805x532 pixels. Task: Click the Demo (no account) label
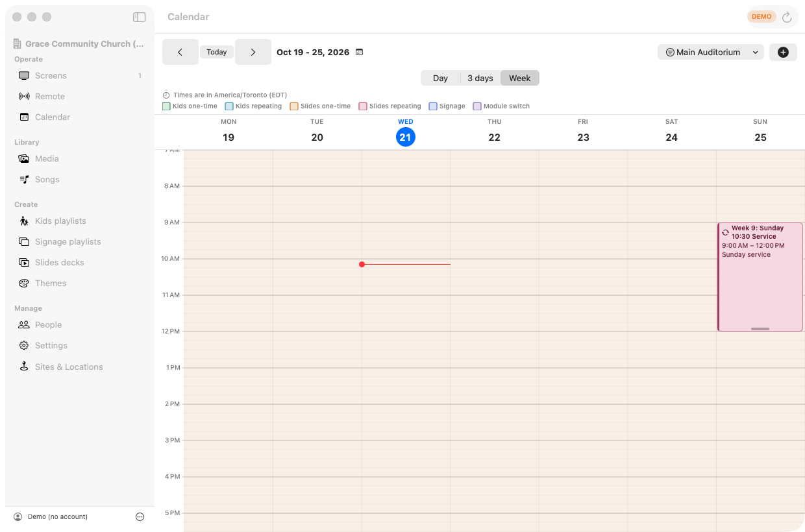[58, 516]
